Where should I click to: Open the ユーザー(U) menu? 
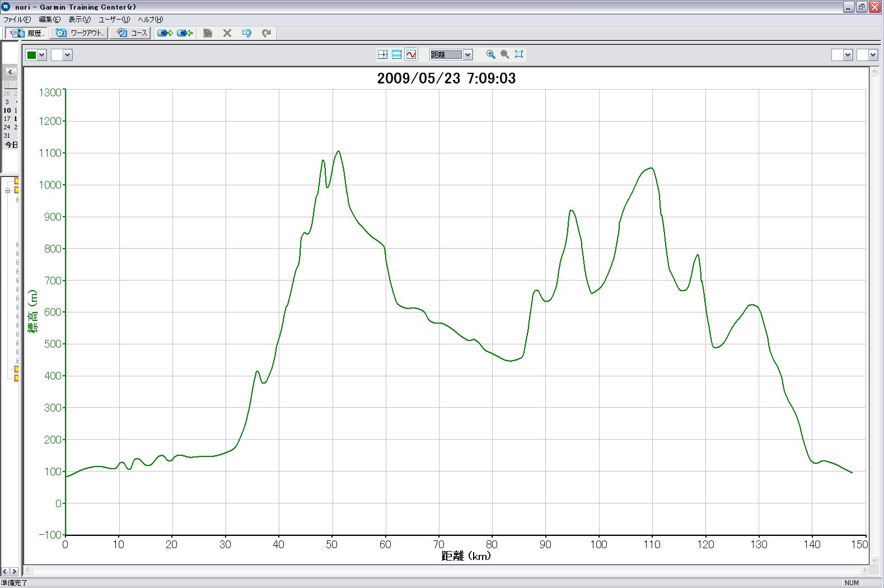tap(114, 19)
